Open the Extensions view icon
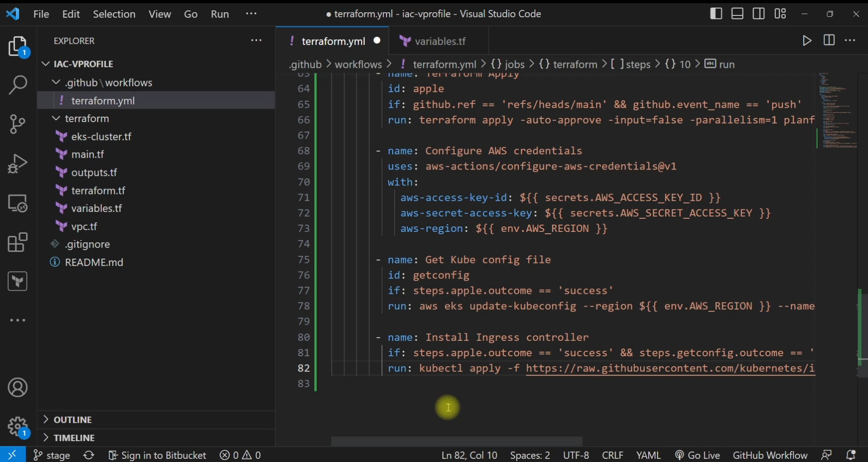Image resolution: width=868 pixels, height=462 pixels. (x=18, y=243)
